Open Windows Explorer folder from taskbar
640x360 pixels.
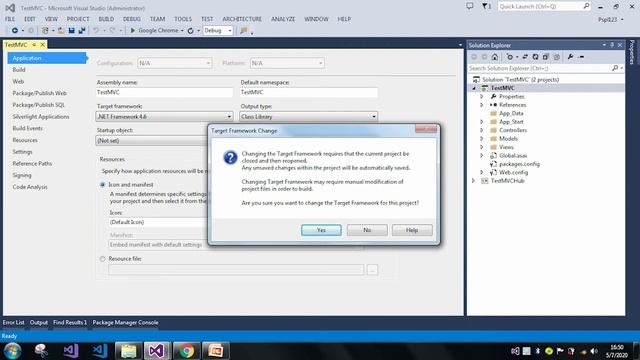[128, 351]
